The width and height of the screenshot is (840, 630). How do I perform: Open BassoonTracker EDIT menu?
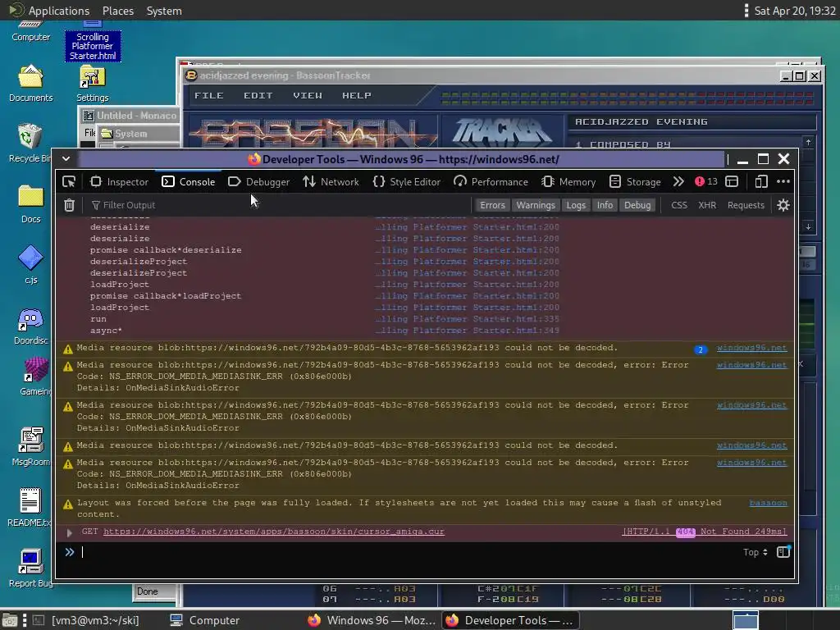[258, 95]
